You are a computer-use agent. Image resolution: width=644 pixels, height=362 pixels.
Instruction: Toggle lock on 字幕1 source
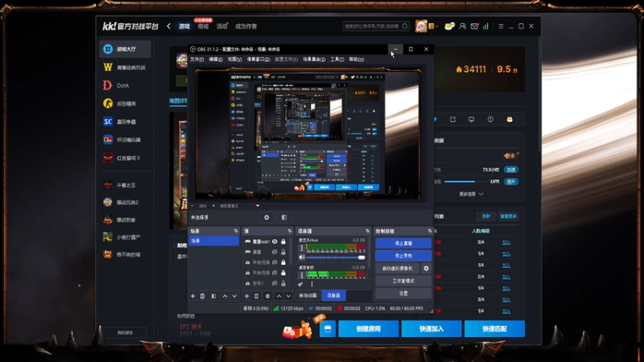[283, 283]
